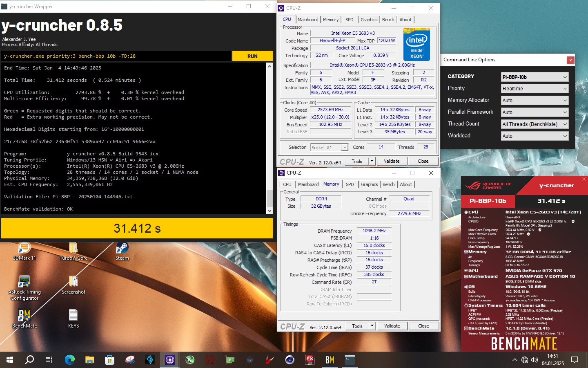Open About tab in top CPU-Z
Image resolution: width=588 pixels, height=368 pixels.
click(x=405, y=20)
